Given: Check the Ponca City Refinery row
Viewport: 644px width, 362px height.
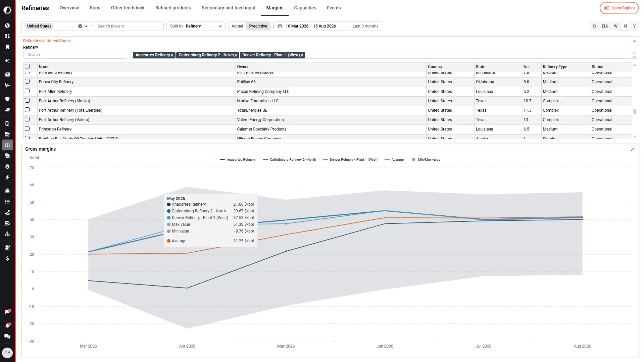Looking at the screenshot, I should [27, 82].
